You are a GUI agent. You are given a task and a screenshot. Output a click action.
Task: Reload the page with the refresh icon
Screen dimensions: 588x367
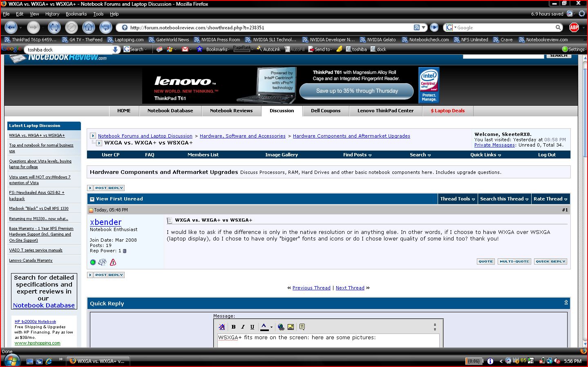(54, 27)
